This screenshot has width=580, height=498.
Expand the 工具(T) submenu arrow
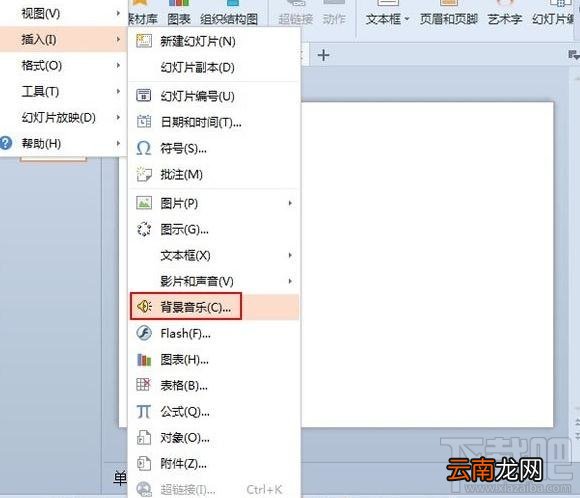pyautogui.click(x=118, y=91)
